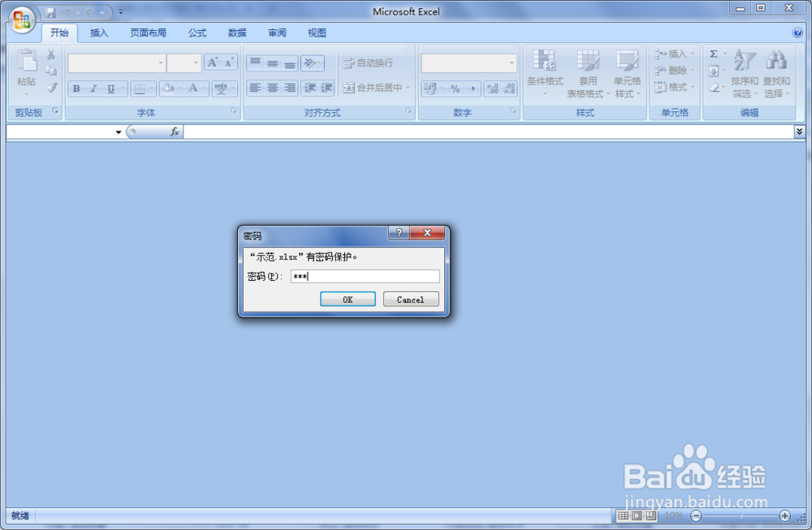Expand the 剪贴板 dialog launcher
Image resolution: width=812 pixels, height=530 pixels.
click(55, 110)
